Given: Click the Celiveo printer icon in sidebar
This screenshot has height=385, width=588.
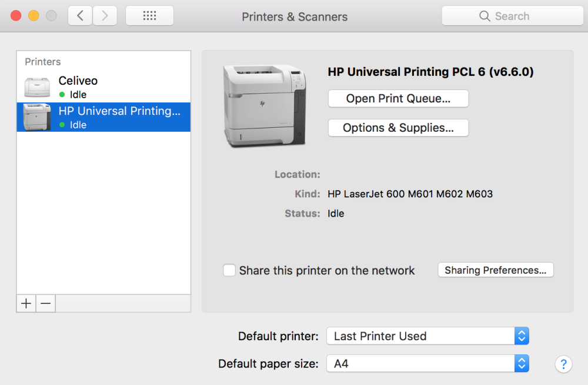Looking at the screenshot, I should (36, 86).
